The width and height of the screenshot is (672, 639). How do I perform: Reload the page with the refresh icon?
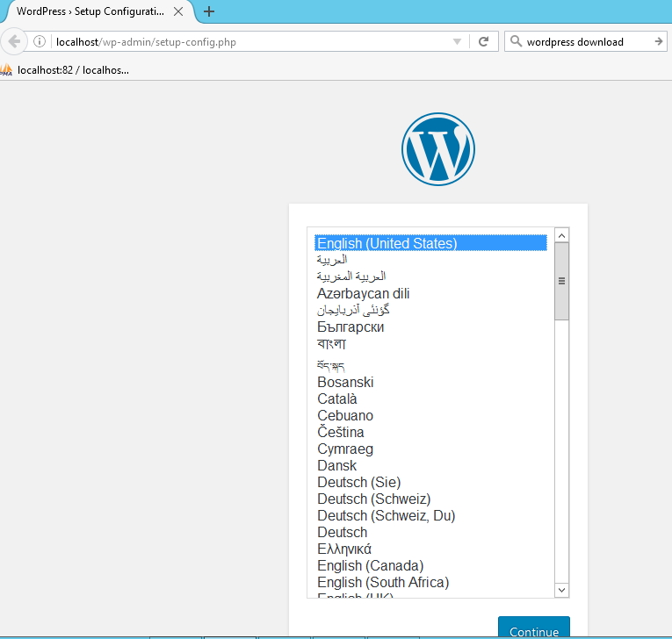[x=484, y=41]
